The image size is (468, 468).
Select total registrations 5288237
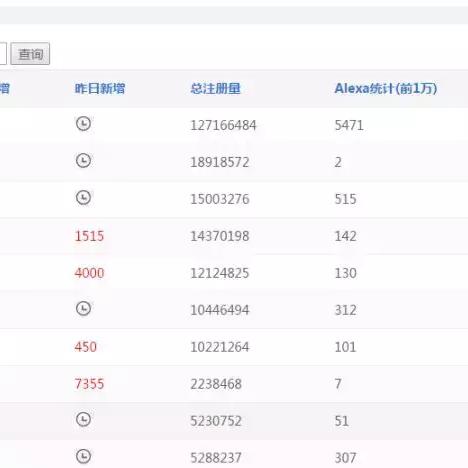pyautogui.click(x=216, y=458)
